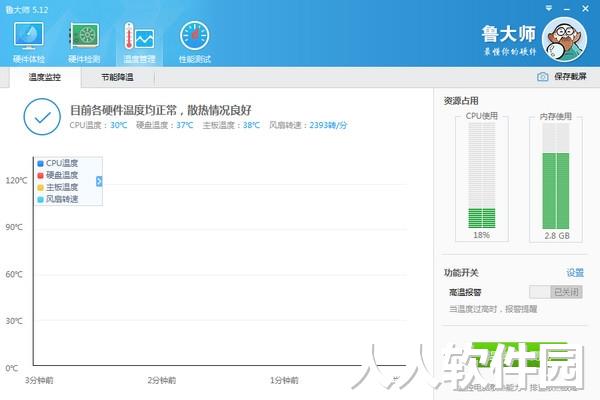This screenshot has width=600, height=400.
Task: Toggle the CPU温度 blue legend swatch
Action: tap(40, 164)
